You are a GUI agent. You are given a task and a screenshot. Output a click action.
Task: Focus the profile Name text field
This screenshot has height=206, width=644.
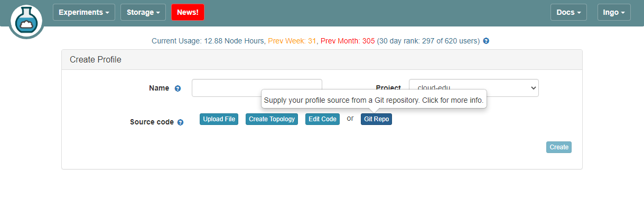pos(257,88)
